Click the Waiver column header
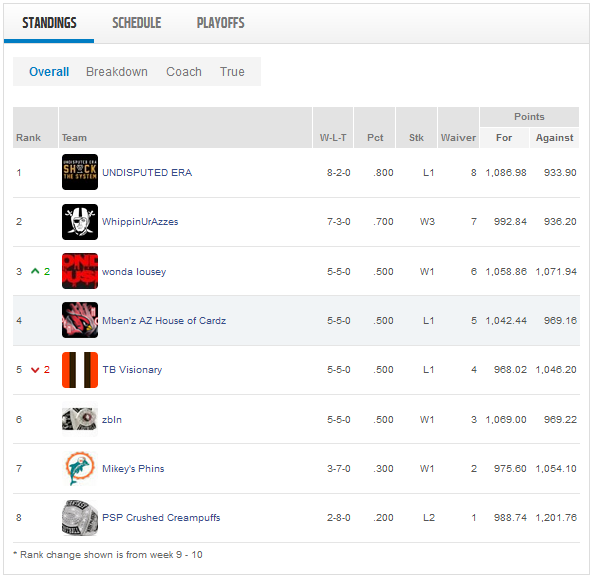Screen dimensions: 594x582 (x=458, y=127)
